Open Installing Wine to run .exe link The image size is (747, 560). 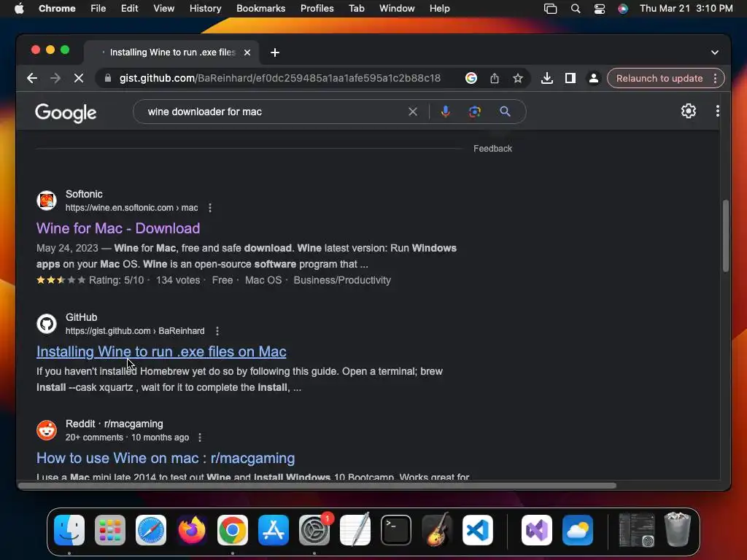[x=161, y=351]
